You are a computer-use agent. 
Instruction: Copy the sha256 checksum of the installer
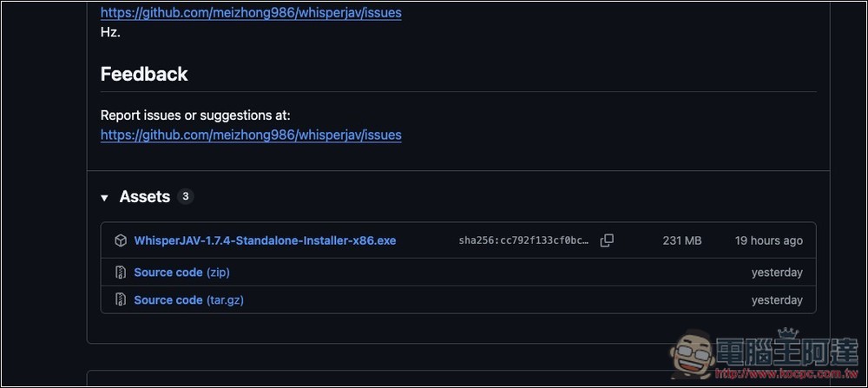pos(607,240)
